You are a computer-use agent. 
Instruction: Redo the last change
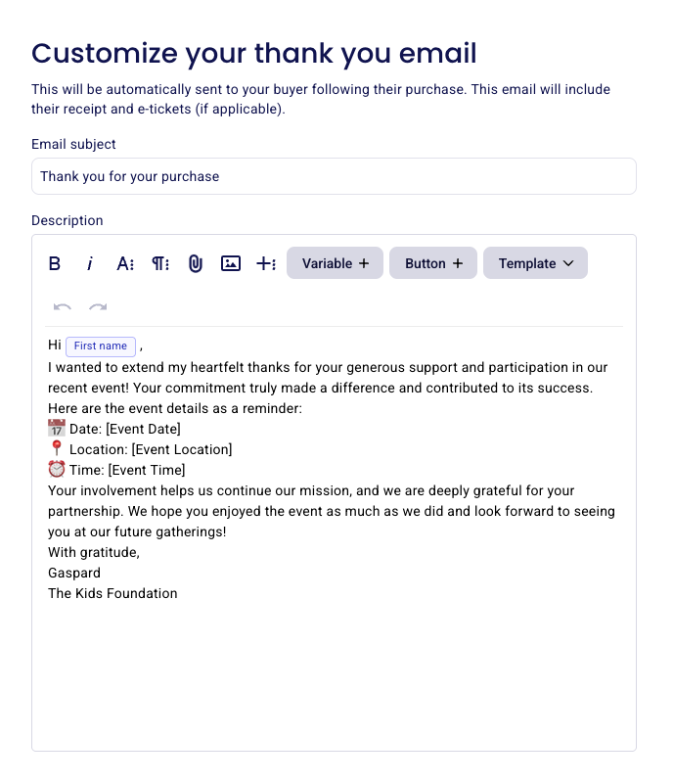[x=98, y=307]
